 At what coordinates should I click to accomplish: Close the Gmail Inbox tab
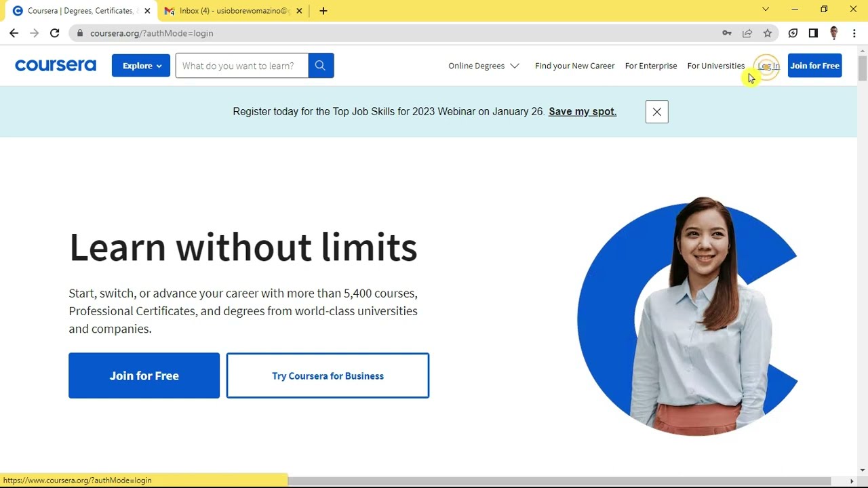pyautogui.click(x=299, y=11)
